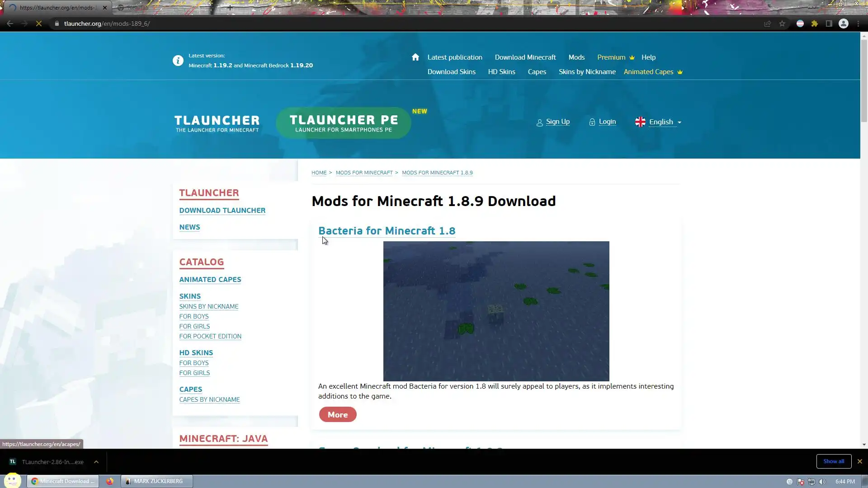Click the red More button
This screenshot has width=868, height=488.
click(x=337, y=414)
